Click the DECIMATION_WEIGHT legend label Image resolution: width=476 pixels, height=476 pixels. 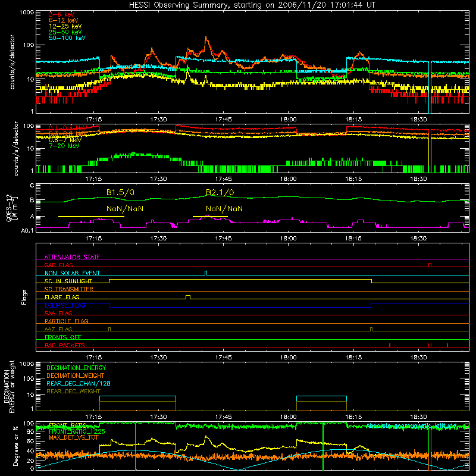[76, 375]
